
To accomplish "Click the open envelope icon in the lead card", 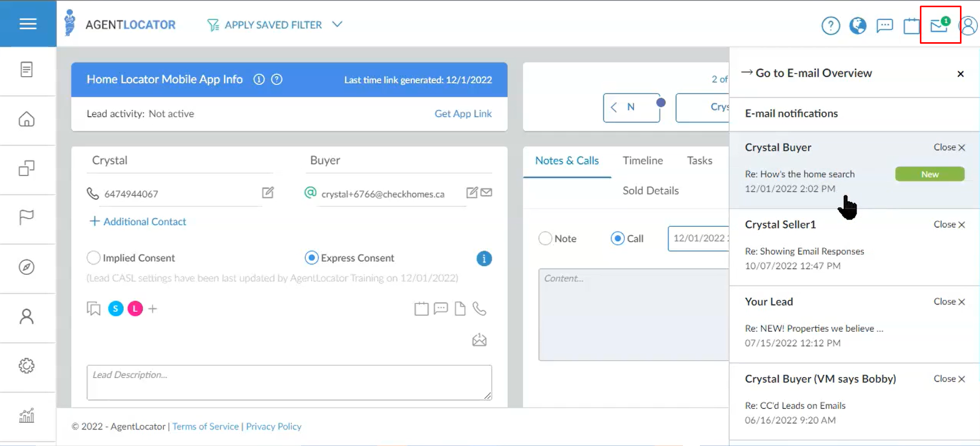I will coord(479,340).
